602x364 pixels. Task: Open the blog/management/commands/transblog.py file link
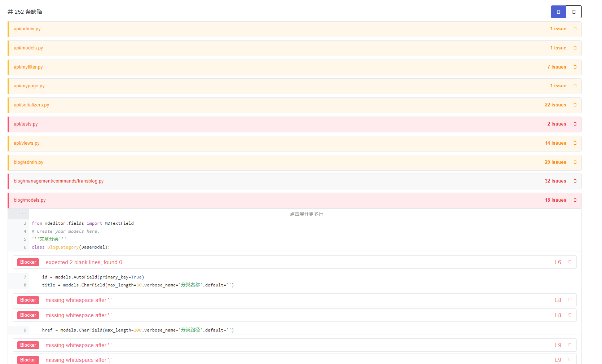(58, 181)
